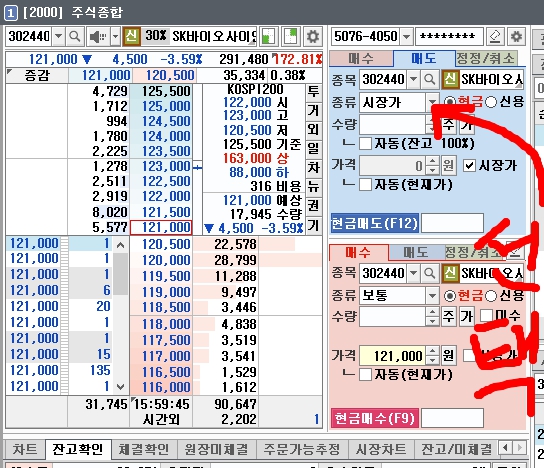Toggle the 자동(잔고 100%) checkbox
The height and width of the screenshot is (468, 544).
365,144
